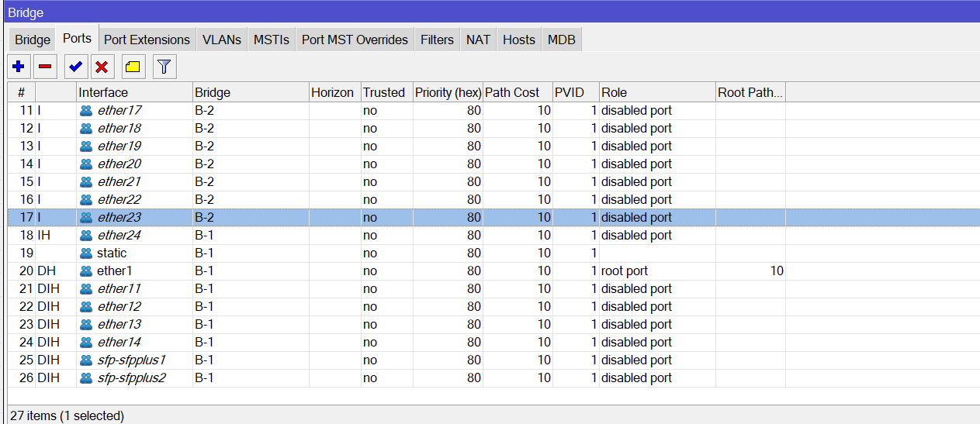Sort by the # column header

tap(22, 92)
